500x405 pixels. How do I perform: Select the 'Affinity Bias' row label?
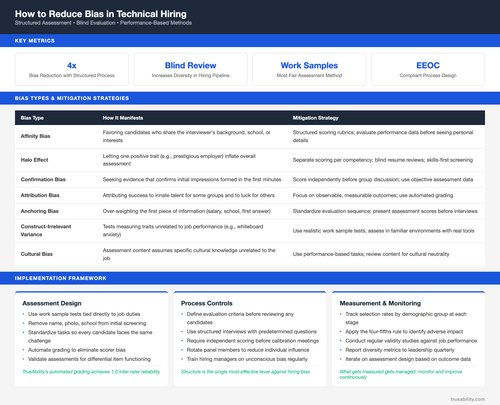point(35,136)
